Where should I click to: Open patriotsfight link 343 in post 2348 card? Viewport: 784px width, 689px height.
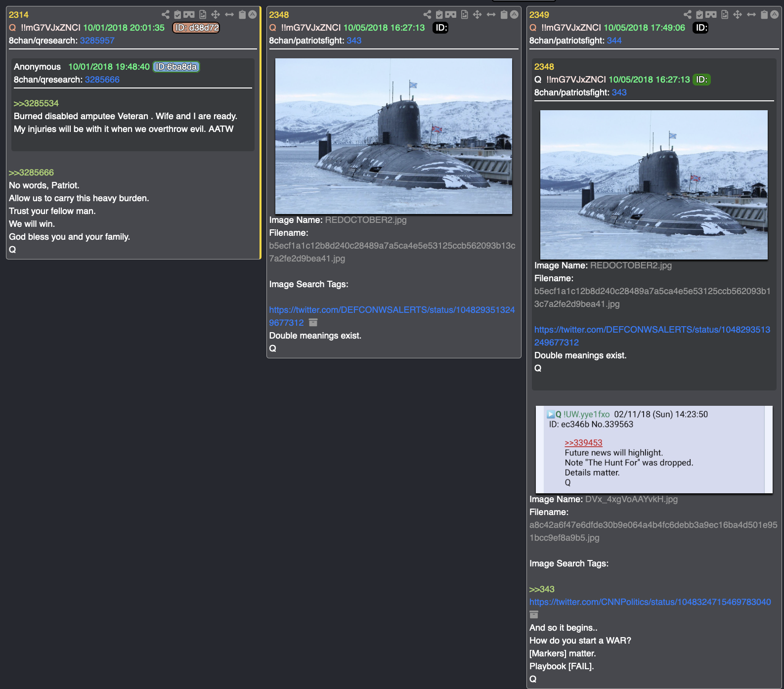354,41
